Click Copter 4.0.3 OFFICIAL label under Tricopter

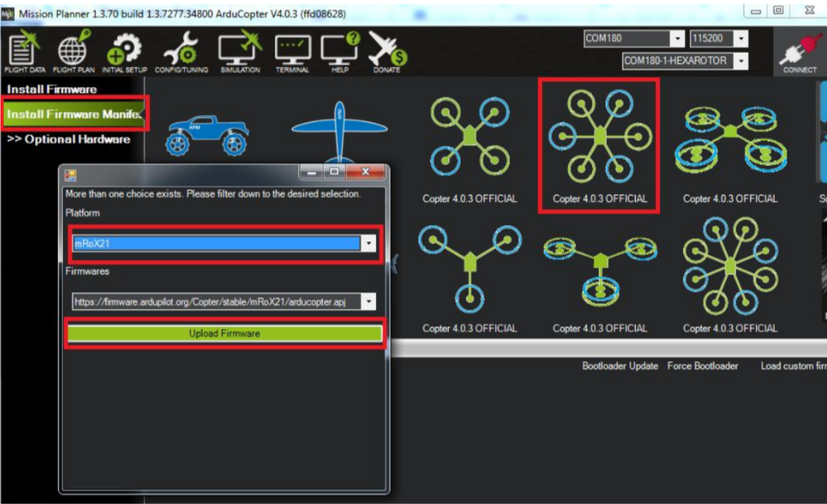click(470, 328)
